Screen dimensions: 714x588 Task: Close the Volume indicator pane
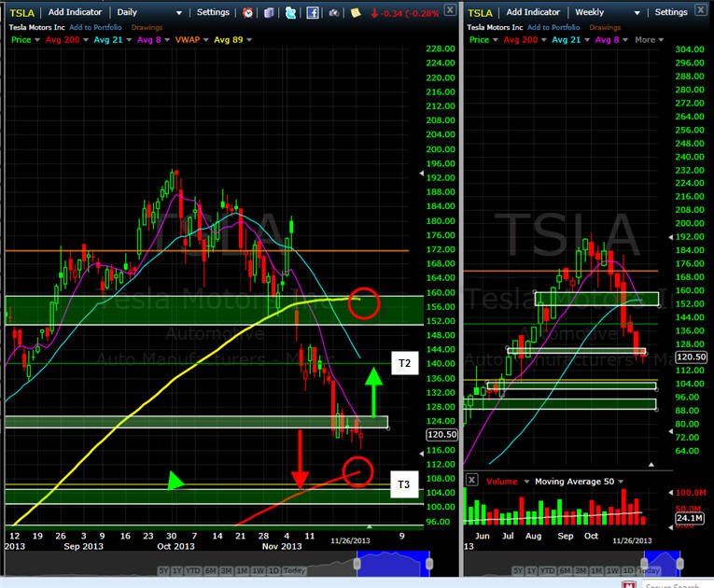click(x=472, y=480)
